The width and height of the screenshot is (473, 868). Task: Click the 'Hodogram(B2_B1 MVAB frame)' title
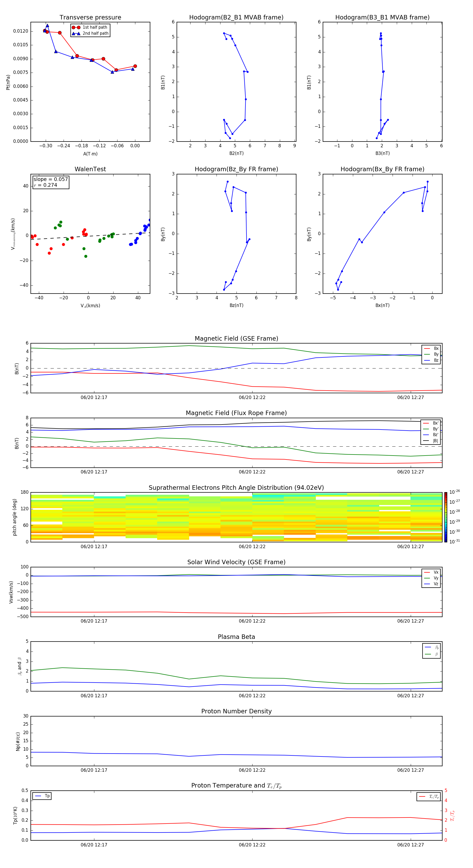[x=236, y=17]
